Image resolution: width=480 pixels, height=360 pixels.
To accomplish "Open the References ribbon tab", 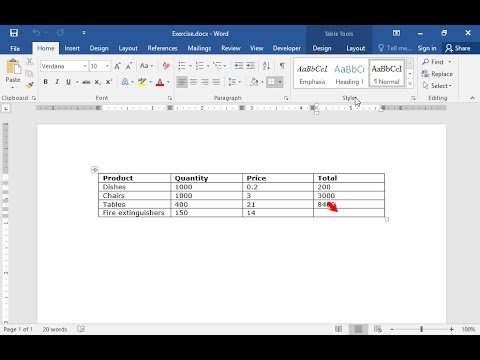I will pos(162,48).
